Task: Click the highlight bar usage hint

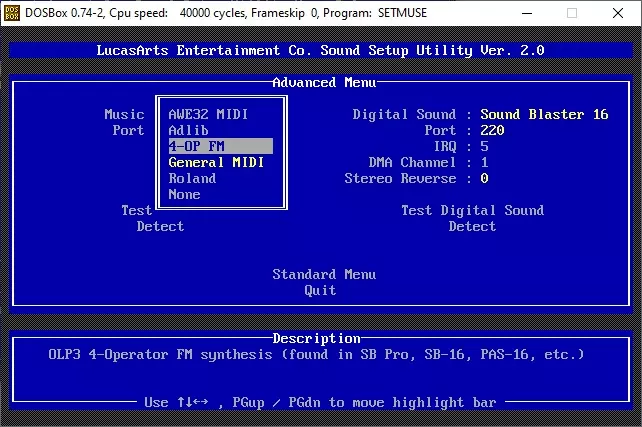Action: [320, 402]
